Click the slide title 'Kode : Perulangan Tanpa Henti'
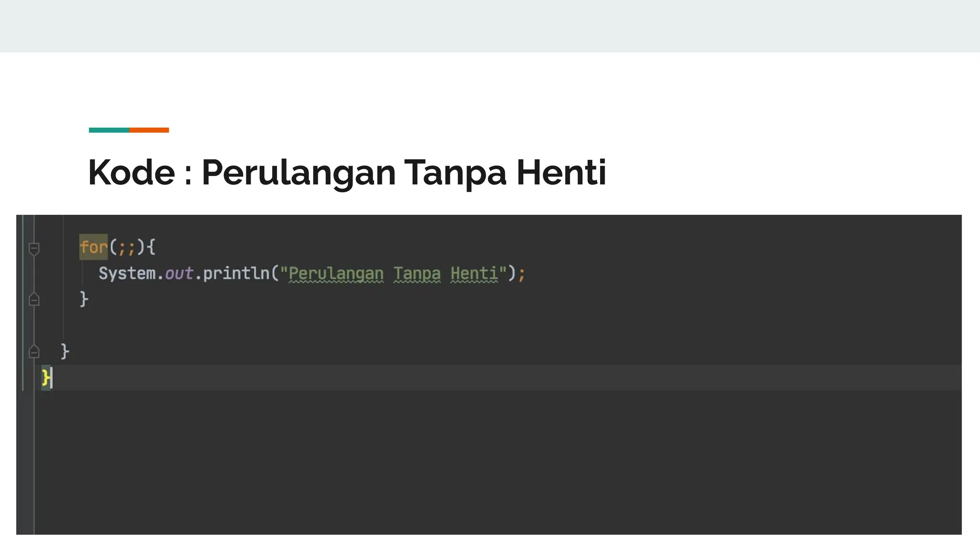 click(347, 173)
